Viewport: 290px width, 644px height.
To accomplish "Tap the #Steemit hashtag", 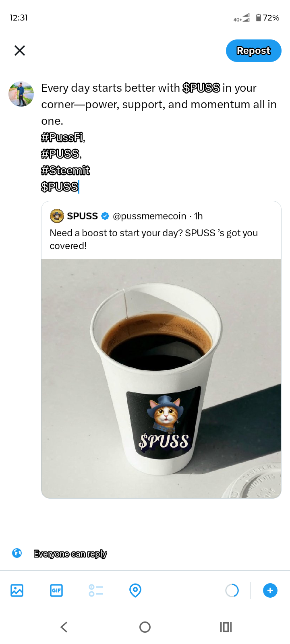I will click(66, 171).
